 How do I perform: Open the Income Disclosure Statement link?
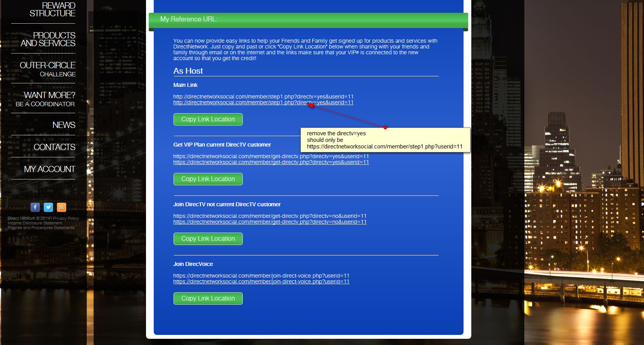tap(35, 223)
